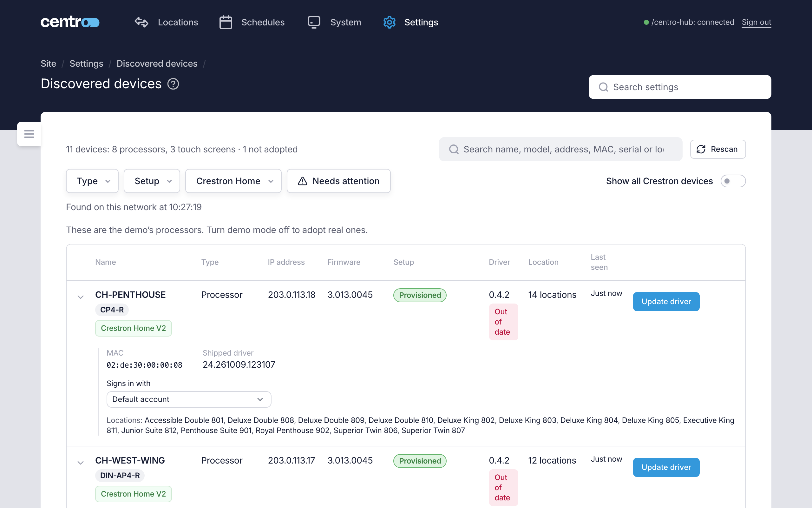Click the Location column header

(543, 262)
